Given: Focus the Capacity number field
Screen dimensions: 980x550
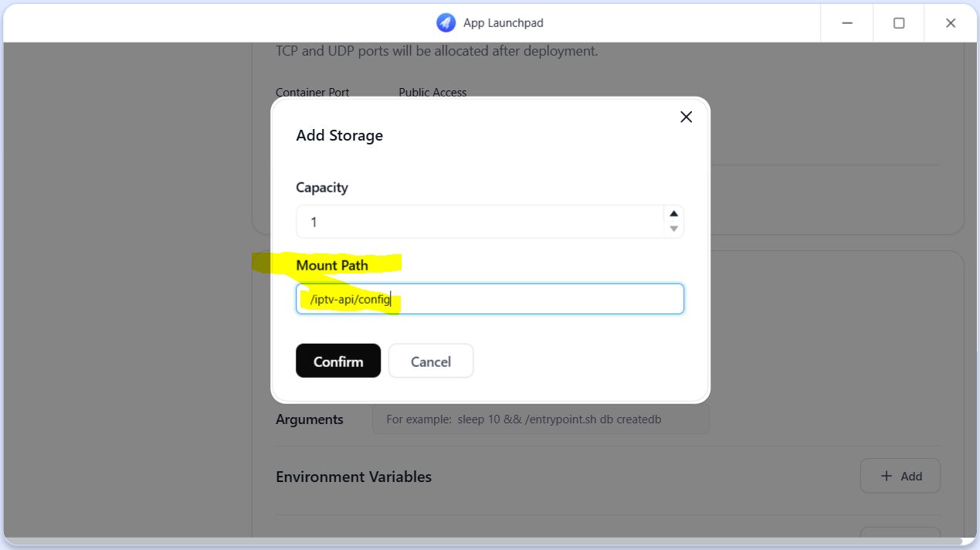Looking at the screenshot, I should (x=479, y=222).
